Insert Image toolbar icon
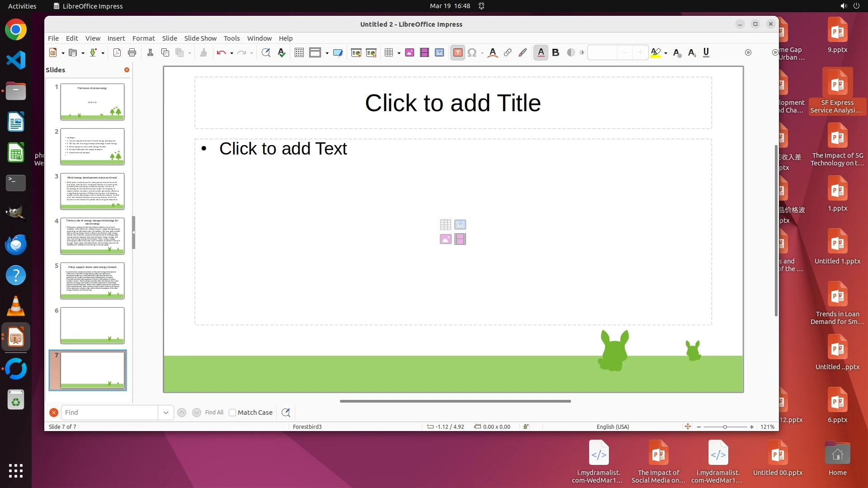The width and height of the screenshot is (868, 488). (410, 53)
